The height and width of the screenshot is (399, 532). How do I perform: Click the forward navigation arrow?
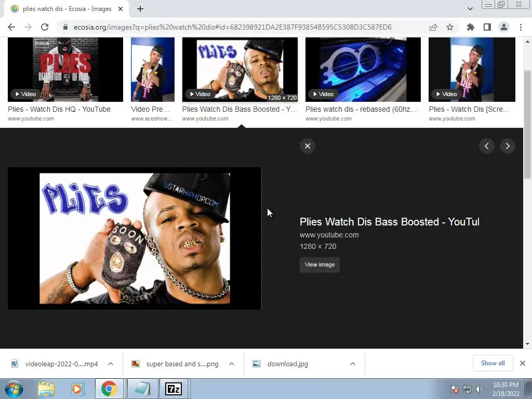click(x=28, y=27)
